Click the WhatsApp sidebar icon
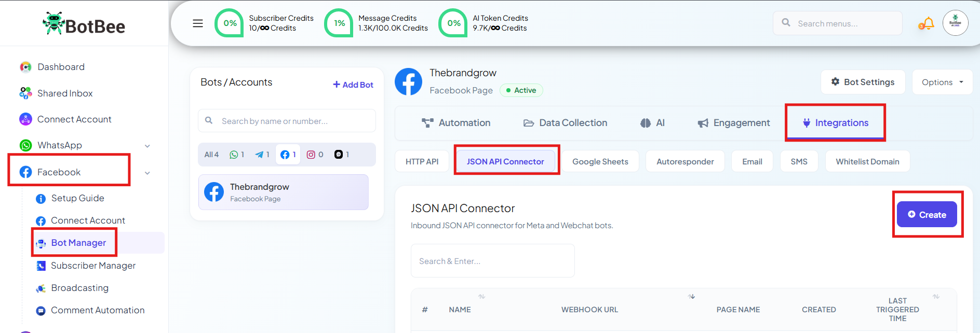 click(25, 145)
